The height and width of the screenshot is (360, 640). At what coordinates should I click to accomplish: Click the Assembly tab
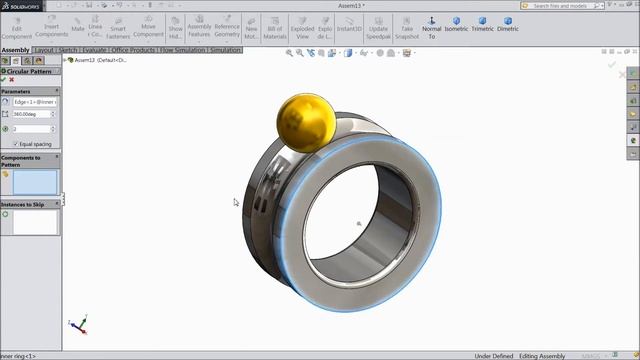pyautogui.click(x=16, y=50)
